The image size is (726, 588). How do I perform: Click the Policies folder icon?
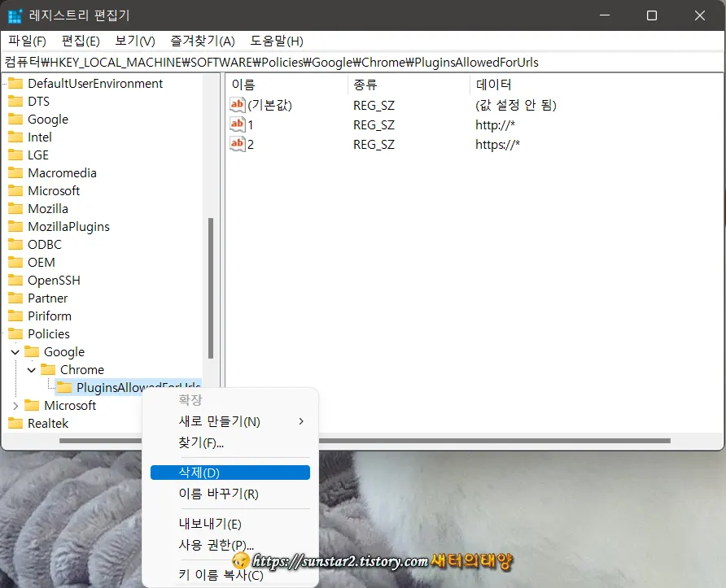15,334
